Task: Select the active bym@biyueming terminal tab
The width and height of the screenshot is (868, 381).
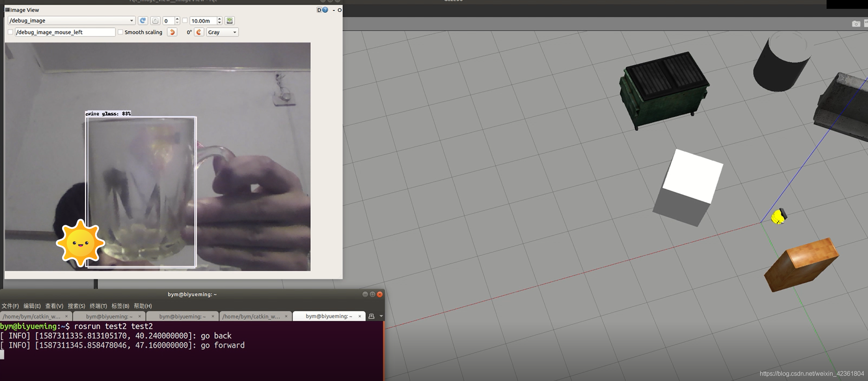Action: pyautogui.click(x=328, y=316)
